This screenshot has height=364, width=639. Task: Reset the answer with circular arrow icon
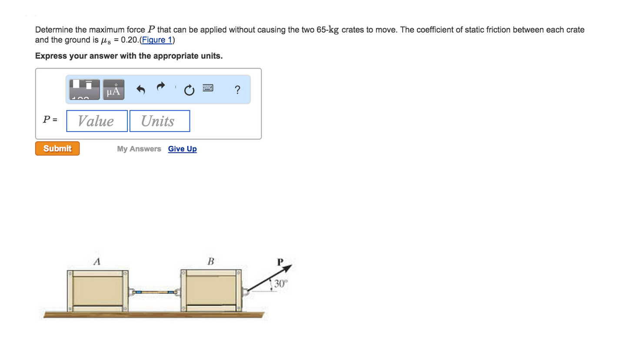tap(189, 90)
